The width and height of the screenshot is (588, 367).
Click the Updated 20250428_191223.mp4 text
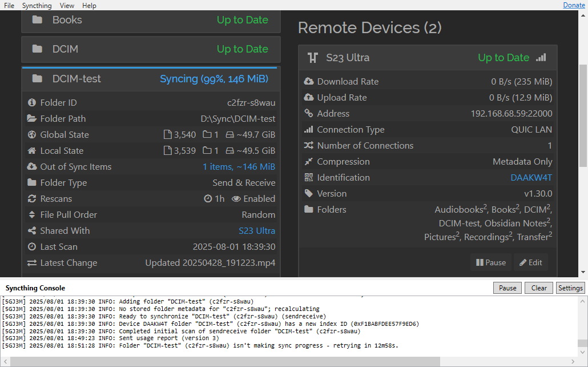pos(211,262)
